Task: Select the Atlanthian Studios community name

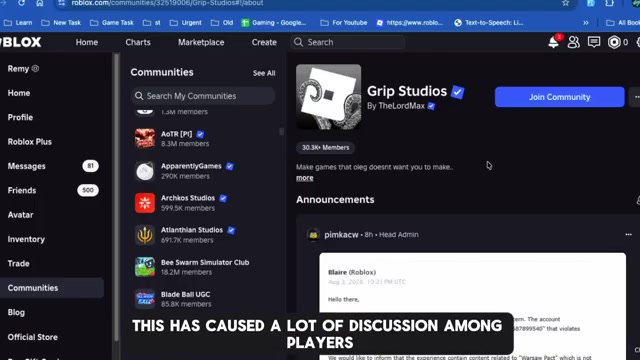Action: point(192,230)
